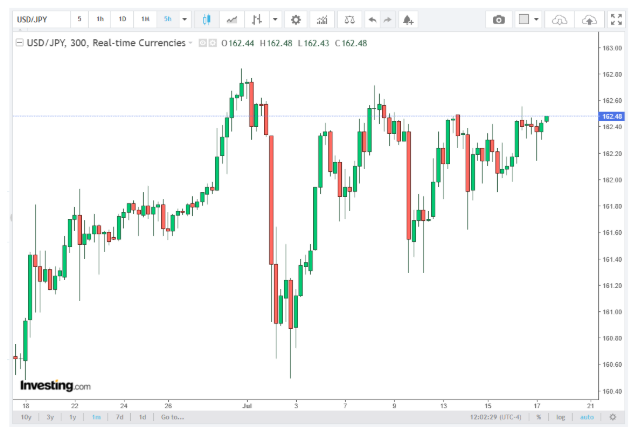
Task: Click second small box icon beside legend
Action: [212, 43]
